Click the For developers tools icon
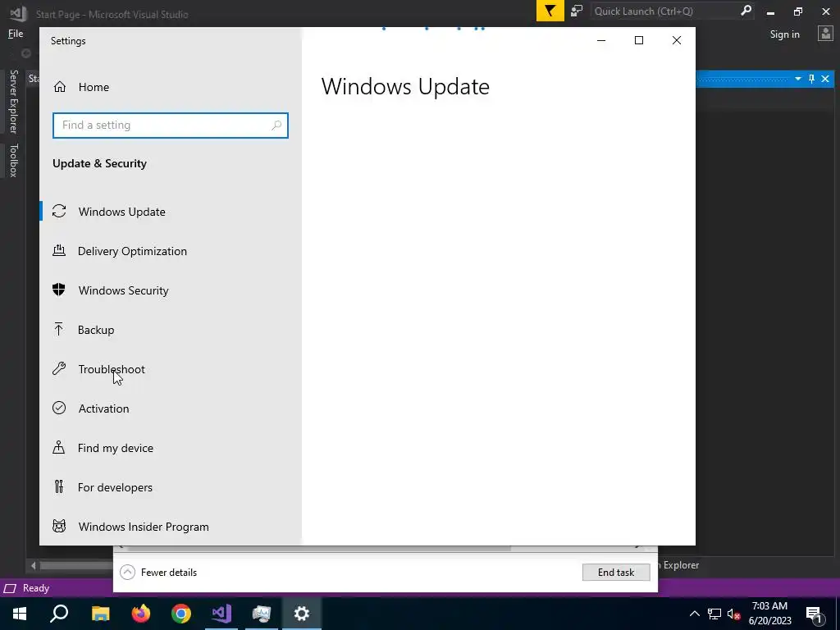The height and width of the screenshot is (630, 840). (59, 486)
